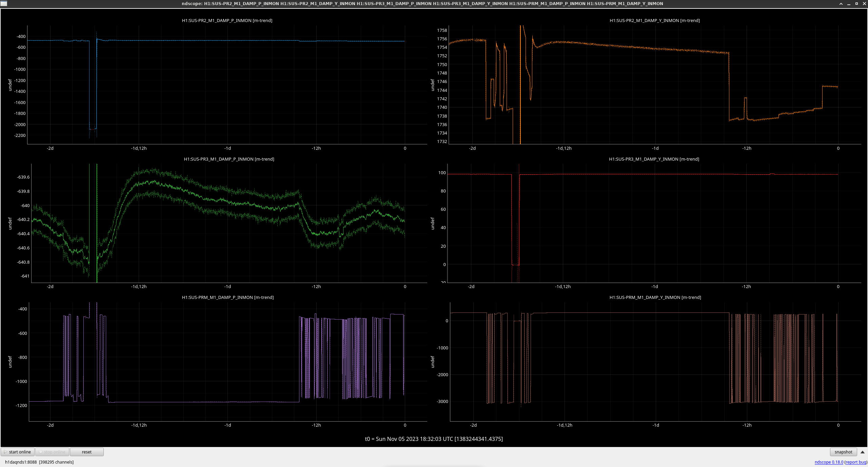This screenshot has height=467, width=868.
Task: Click the window menu icon in title bar
Action: coord(4,3)
